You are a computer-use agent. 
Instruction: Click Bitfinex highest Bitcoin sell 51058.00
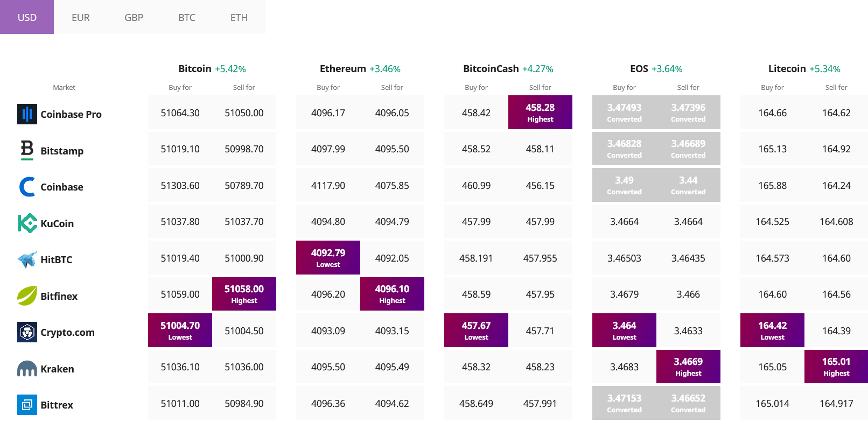(x=244, y=294)
